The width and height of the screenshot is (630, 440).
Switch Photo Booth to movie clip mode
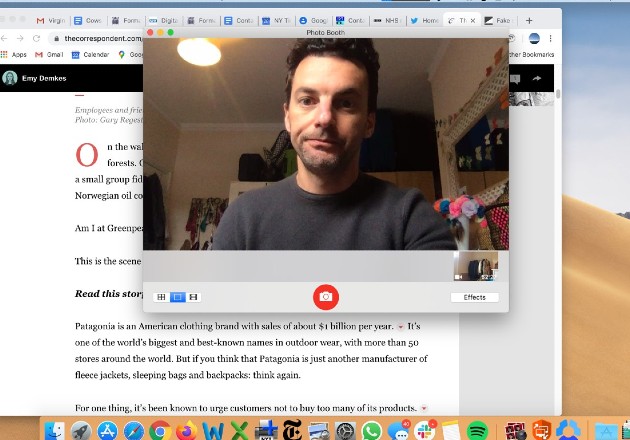click(193, 297)
